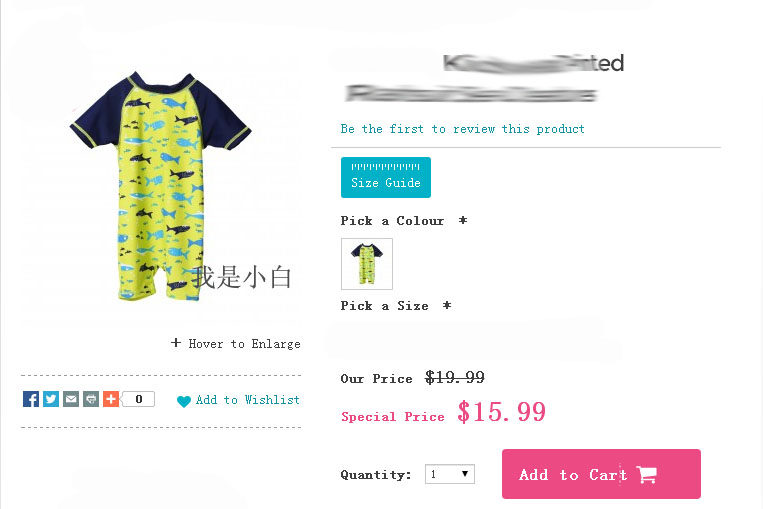Viewport: 763px width, 509px height.
Task: Click the ruler icon above Size Guide
Action: click(x=385, y=167)
